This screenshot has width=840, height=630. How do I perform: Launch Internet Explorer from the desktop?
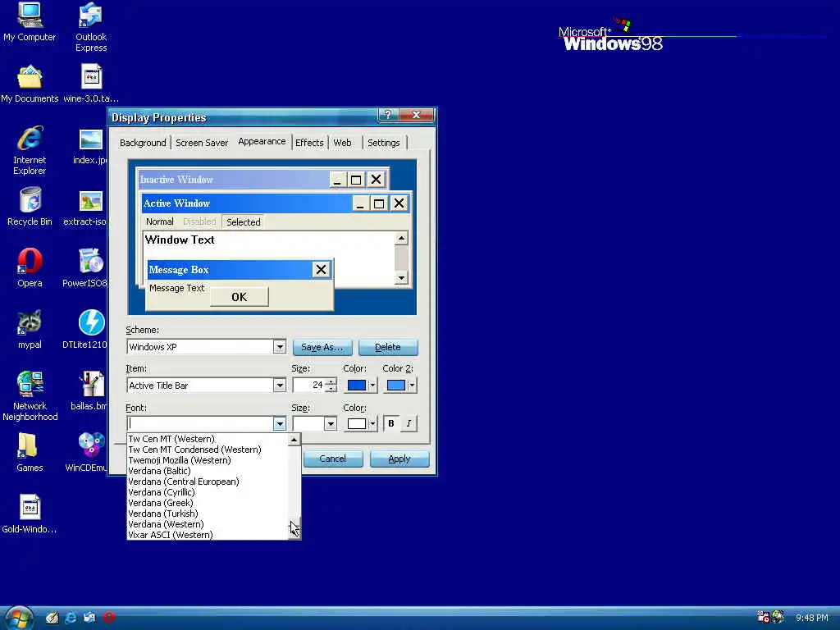tap(30, 151)
